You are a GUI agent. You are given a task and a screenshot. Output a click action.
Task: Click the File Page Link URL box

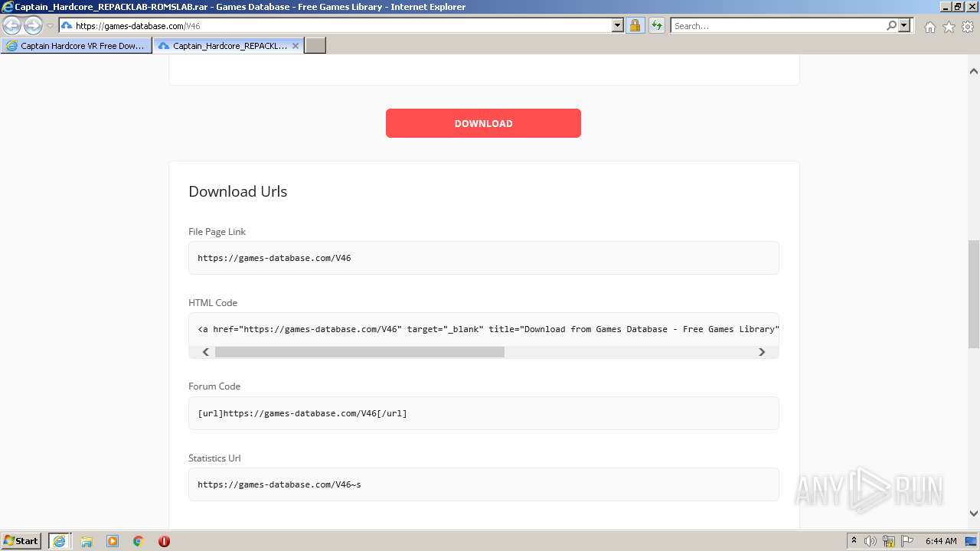tap(484, 258)
